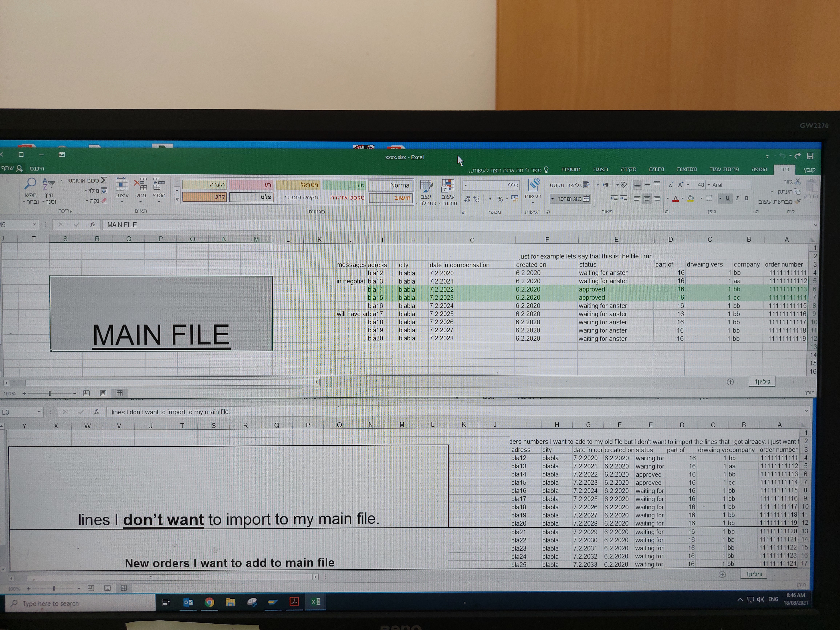This screenshot has width=840, height=630.
Task: Click the Sort and Filter icon
Action: click(49, 185)
